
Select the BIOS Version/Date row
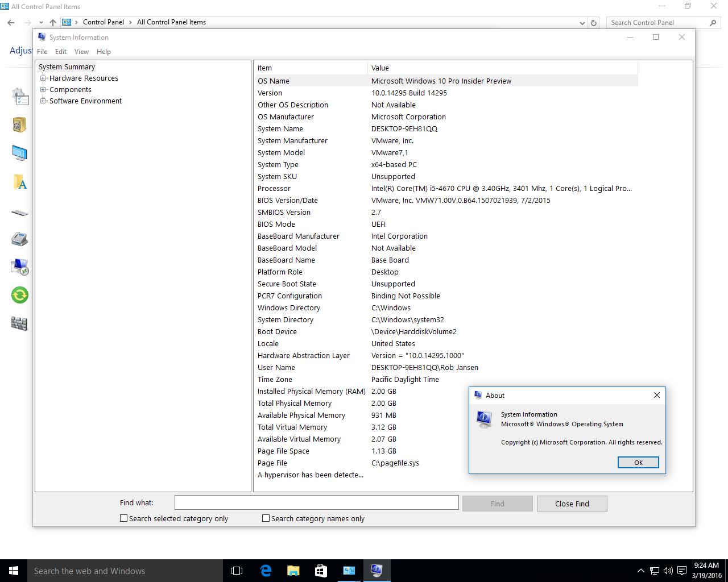pyautogui.click(x=446, y=200)
